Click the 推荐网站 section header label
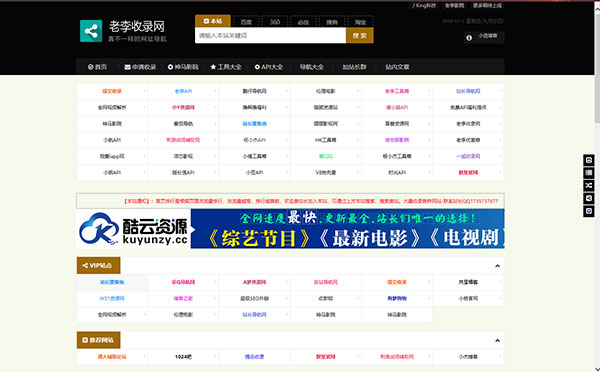Screen dimensions: 600x372 [x=98, y=340]
